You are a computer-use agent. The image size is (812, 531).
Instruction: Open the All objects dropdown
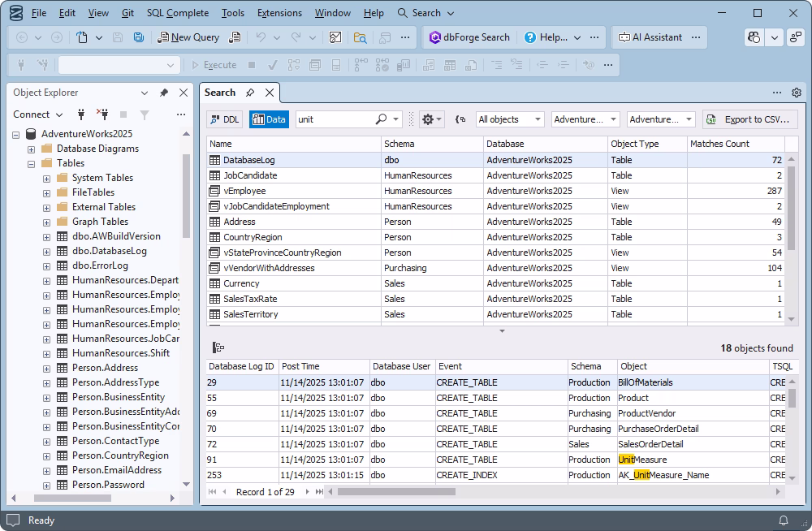coord(509,119)
